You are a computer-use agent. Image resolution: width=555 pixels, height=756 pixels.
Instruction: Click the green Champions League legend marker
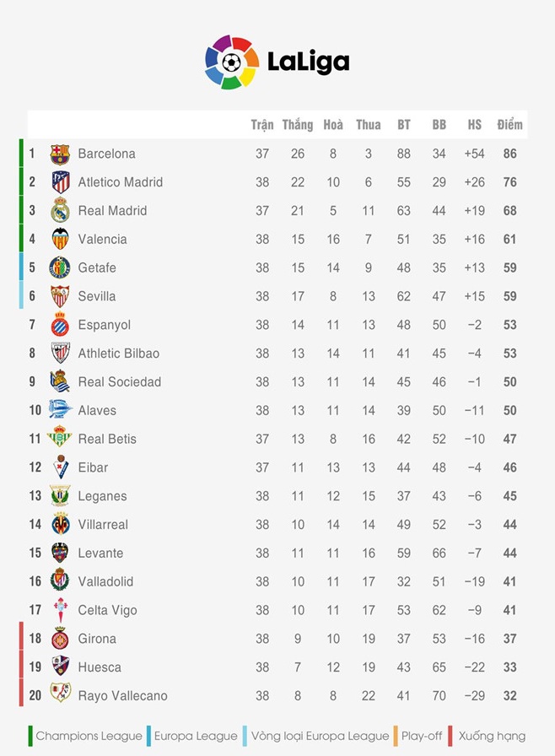[30, 736]
